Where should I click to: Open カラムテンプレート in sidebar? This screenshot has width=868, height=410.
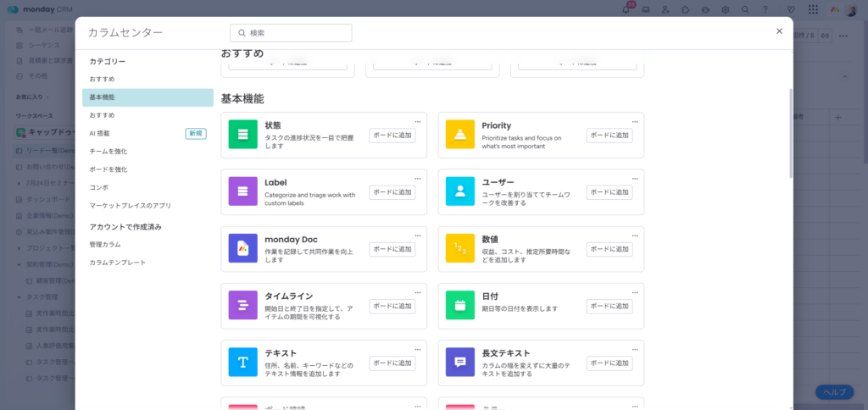pos(118,263)
